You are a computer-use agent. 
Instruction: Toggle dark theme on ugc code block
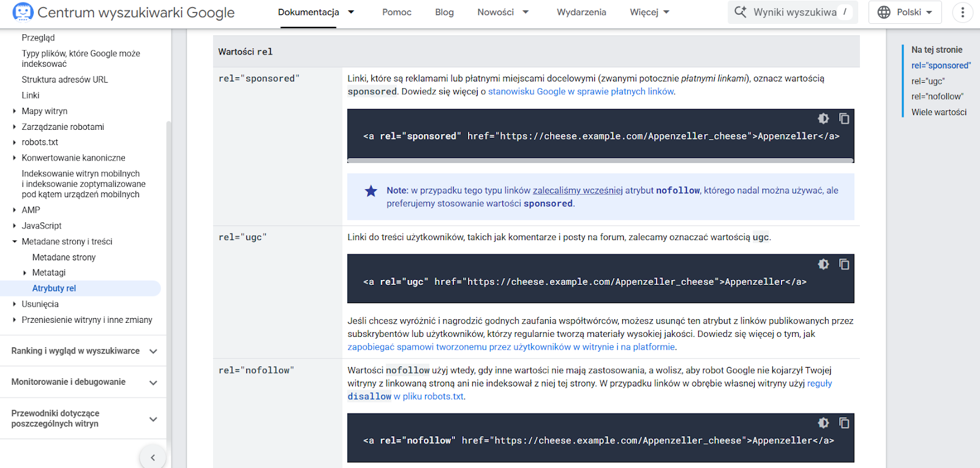click(823, 264)
